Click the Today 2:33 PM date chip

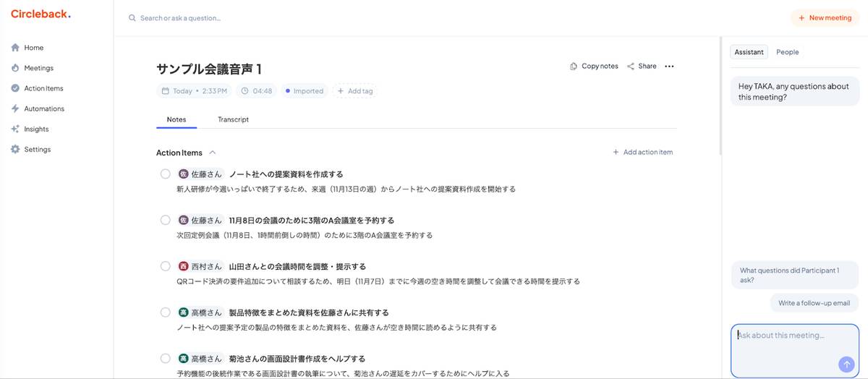pyautogui.click(x=195, y=91)
